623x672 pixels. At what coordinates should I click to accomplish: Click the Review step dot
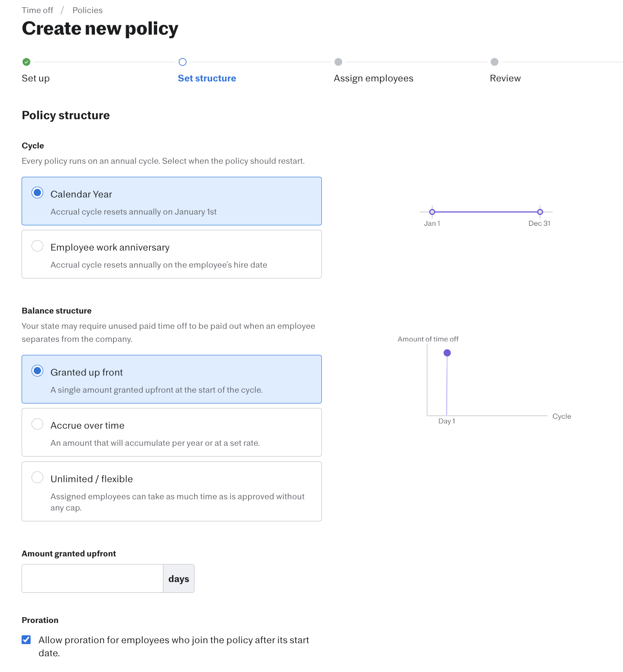point(494,62)
